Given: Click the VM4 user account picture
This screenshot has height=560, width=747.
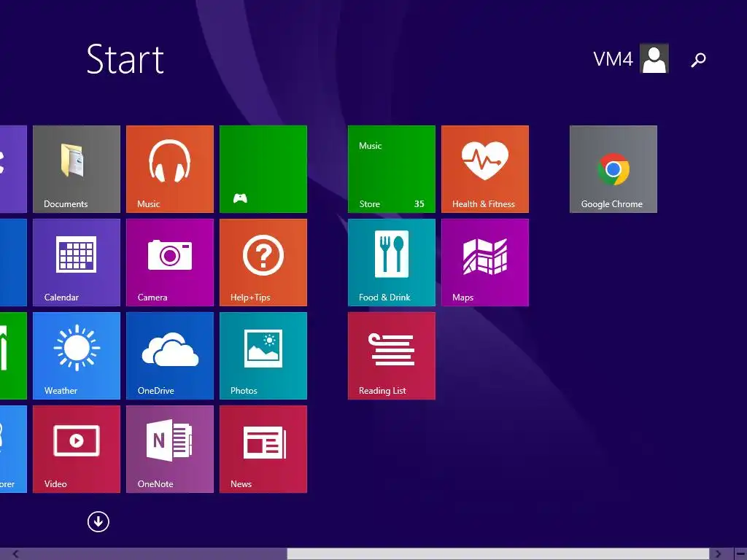Looking at the screenshot, I should [x=654, y=58].
